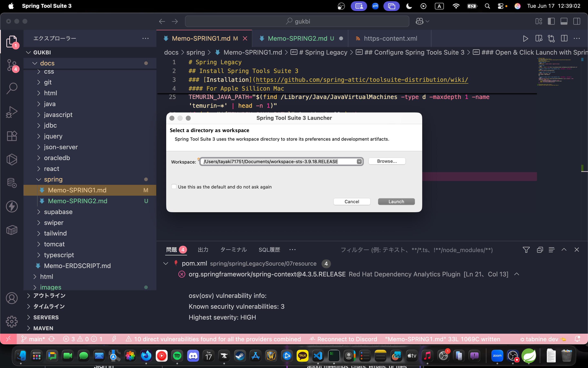Collapse the spring folder

coord(39,179)
